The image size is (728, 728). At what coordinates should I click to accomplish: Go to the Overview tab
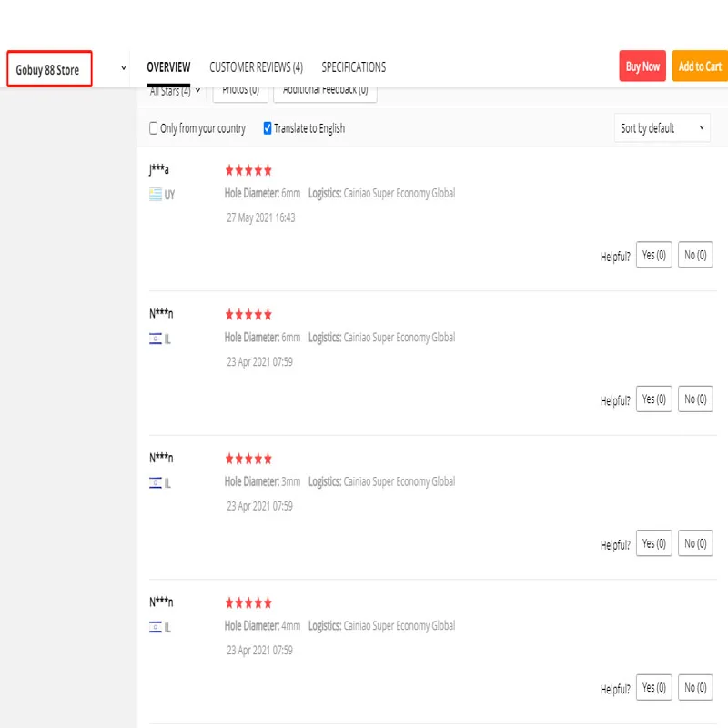(x=168, y=67)
